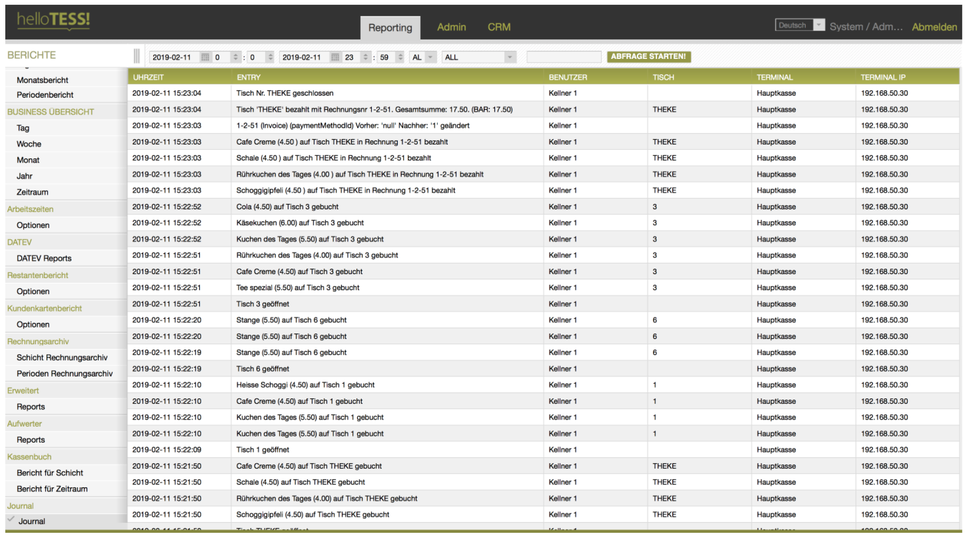Image resolution: width=980 pixels, height=541 pixels.
Task: Open Optionen under Restantenbericht
Action: [x=33, y=291]
